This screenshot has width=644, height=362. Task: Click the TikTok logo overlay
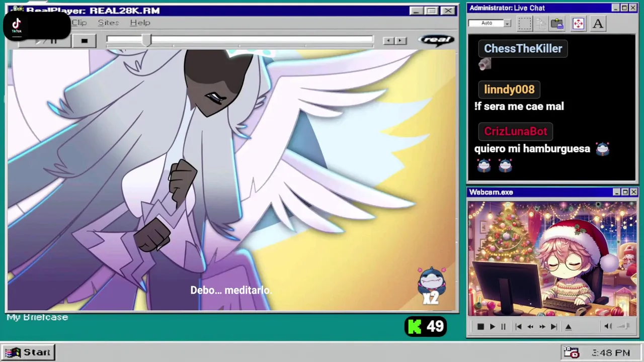[x=17, y=25]
